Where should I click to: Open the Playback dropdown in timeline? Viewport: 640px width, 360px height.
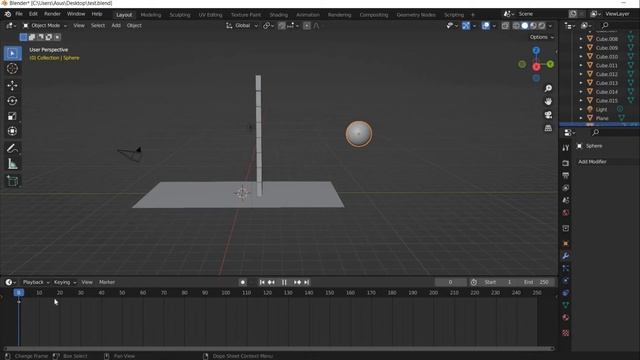tap(36, 282)
